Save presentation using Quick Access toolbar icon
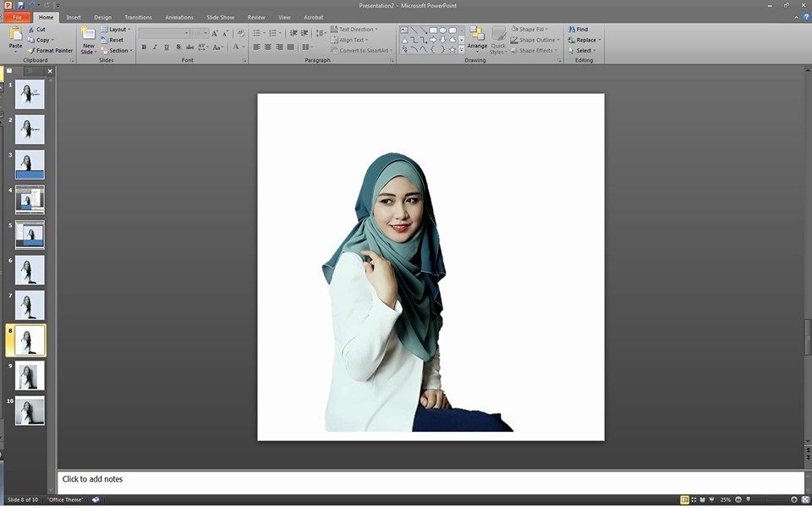Screen dimensions: 812x508 point(21,5)
